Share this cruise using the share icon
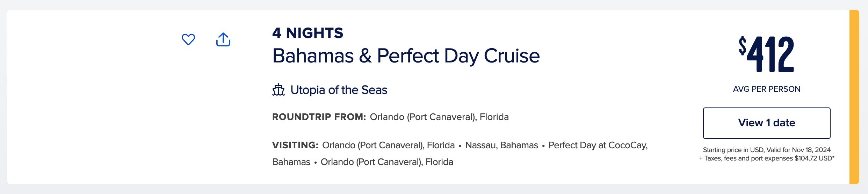868x194 pixels. pos(223,39)
